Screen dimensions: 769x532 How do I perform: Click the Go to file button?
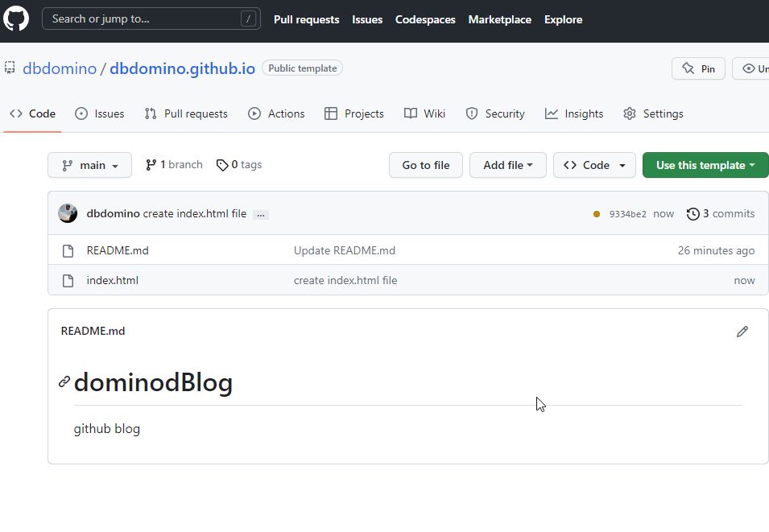click(426, 165)
